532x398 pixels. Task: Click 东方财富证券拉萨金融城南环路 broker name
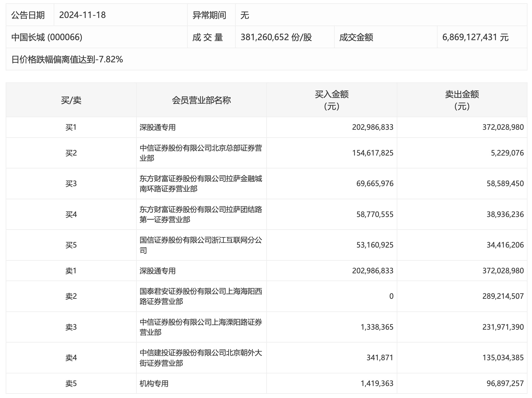point(201,184)
